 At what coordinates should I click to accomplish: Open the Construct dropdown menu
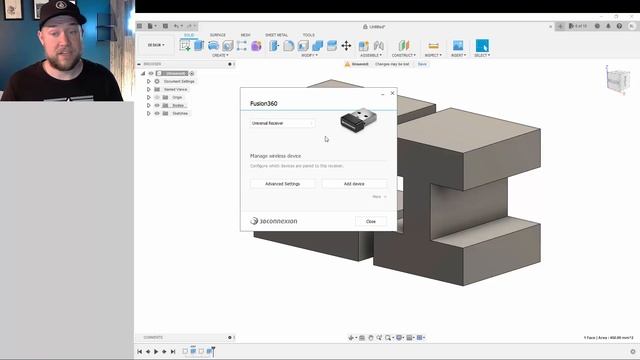tap(404, 55)
